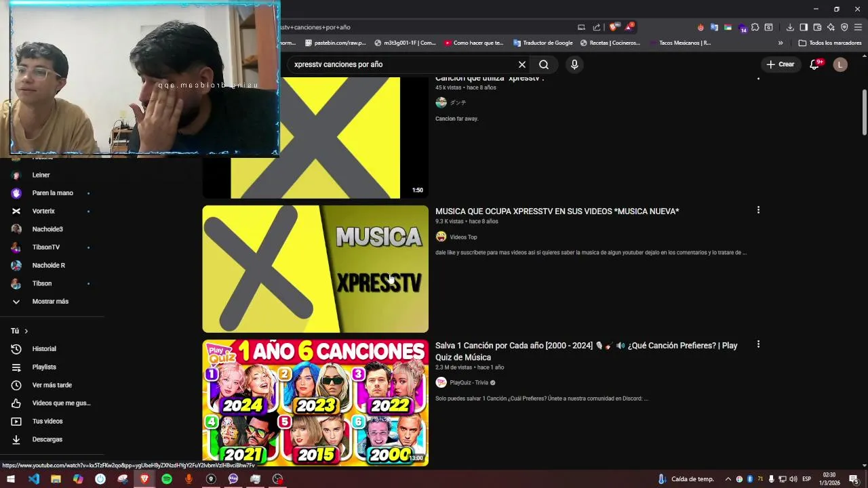Open Tus videos in sidebar
The width and height of the screenshot is (868, 488).
(47, 421)
